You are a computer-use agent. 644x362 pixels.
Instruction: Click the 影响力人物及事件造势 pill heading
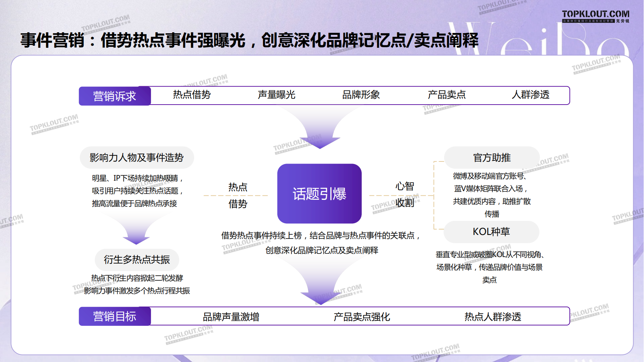137,157
